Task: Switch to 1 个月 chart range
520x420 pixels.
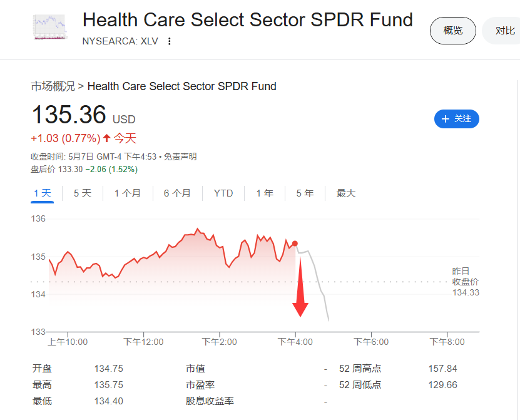Action: (x=128, y=193)
